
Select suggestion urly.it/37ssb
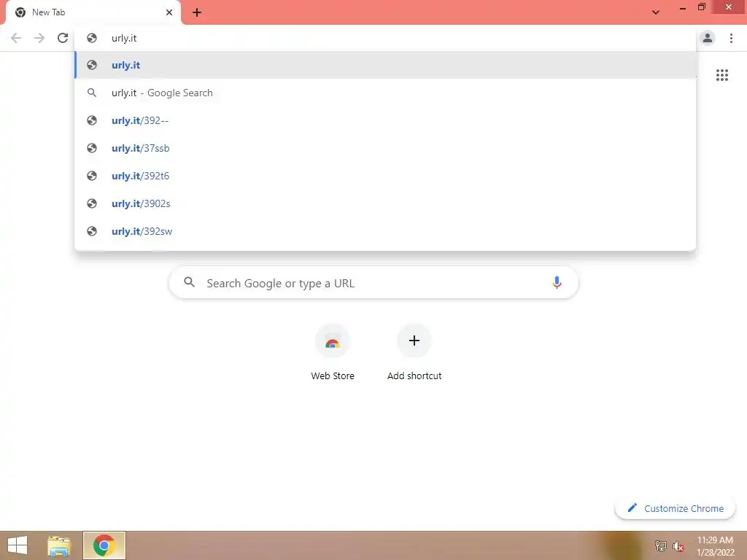click(x=385, y=148)
